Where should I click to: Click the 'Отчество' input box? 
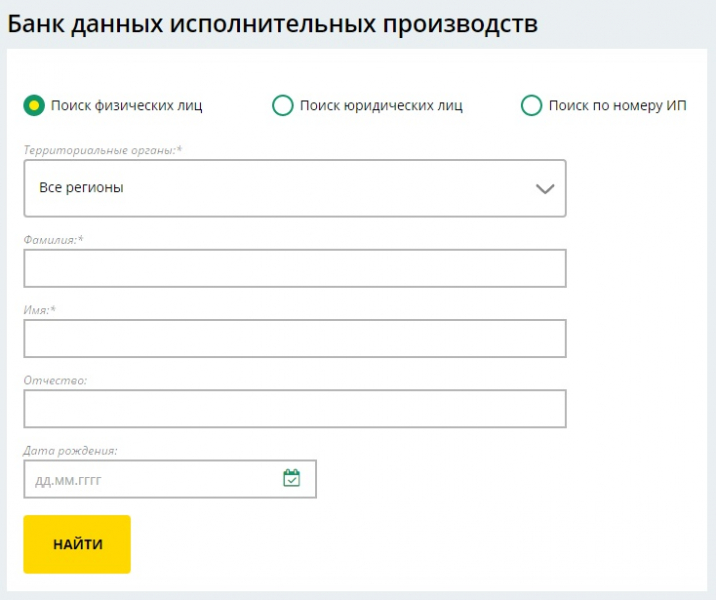(294, 408)
